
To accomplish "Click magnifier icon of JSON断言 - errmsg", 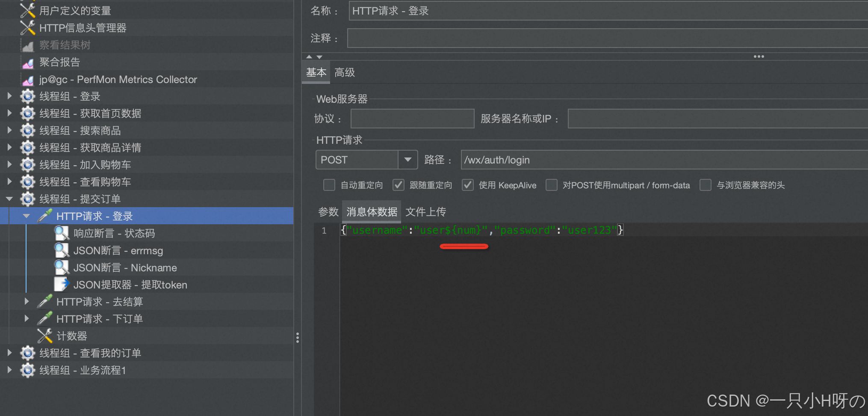I will (62, 250).
